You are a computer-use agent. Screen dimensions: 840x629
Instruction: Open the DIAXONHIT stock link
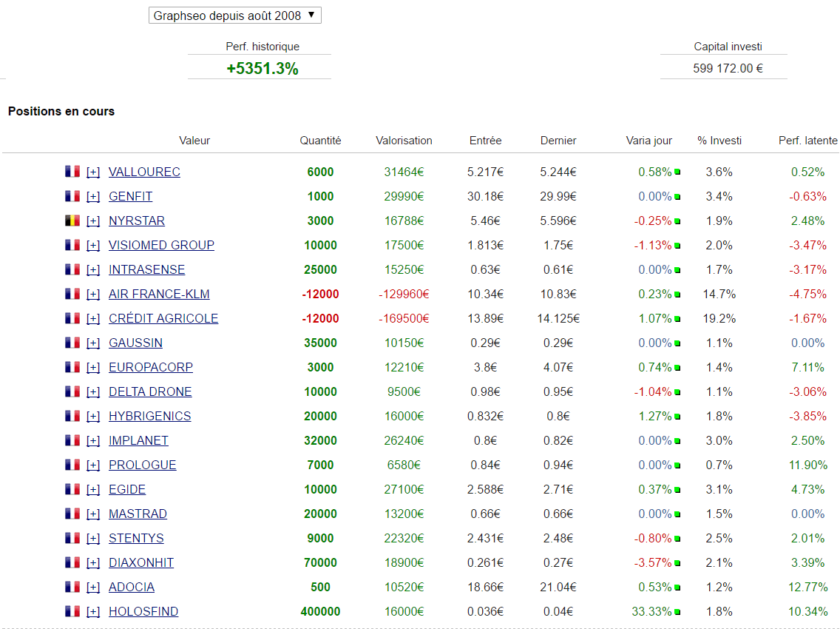point(141,562)
